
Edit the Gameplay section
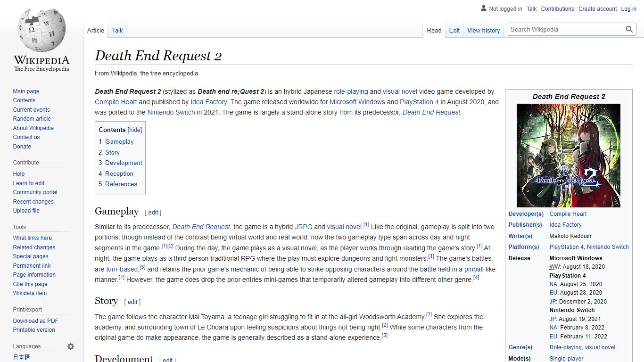pos(153,213)
